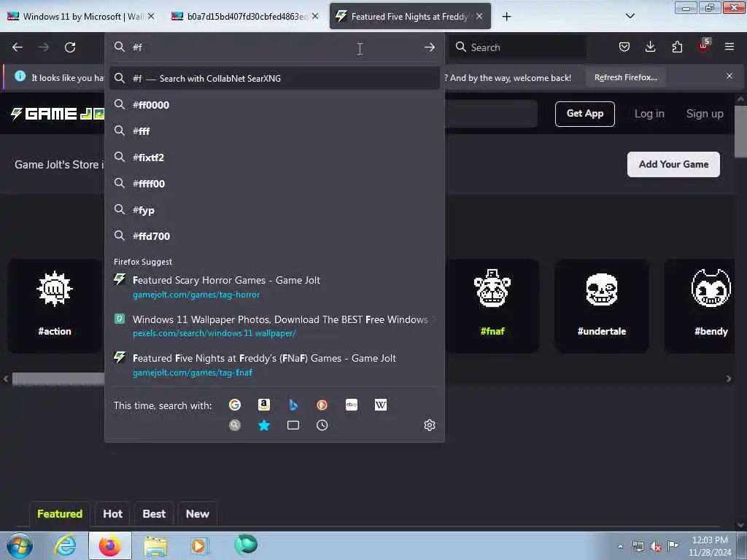Choose the #ffff00 search suggestion

tap(274, 183)
